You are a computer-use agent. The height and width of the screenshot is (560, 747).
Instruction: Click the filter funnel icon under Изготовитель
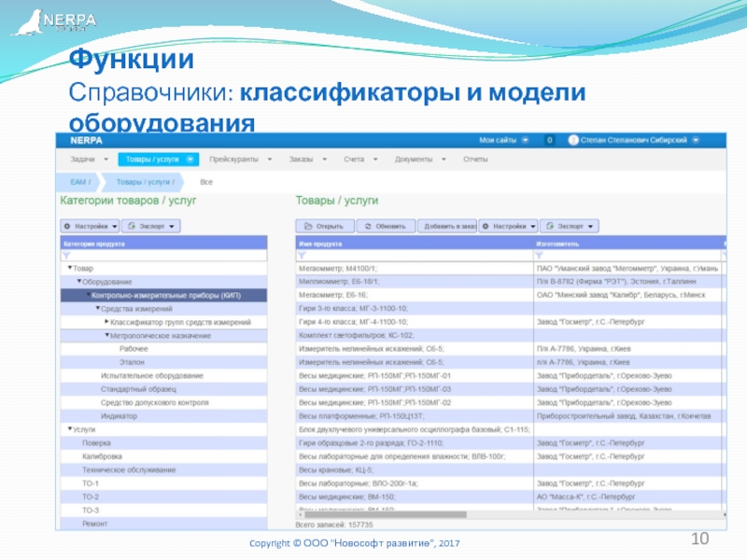541,256
